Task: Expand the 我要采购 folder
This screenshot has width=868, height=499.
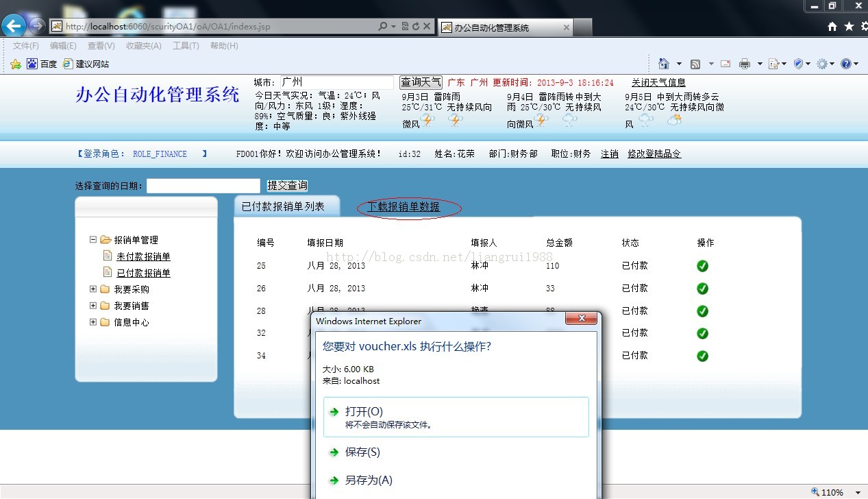Action: [x=93, y=289]
